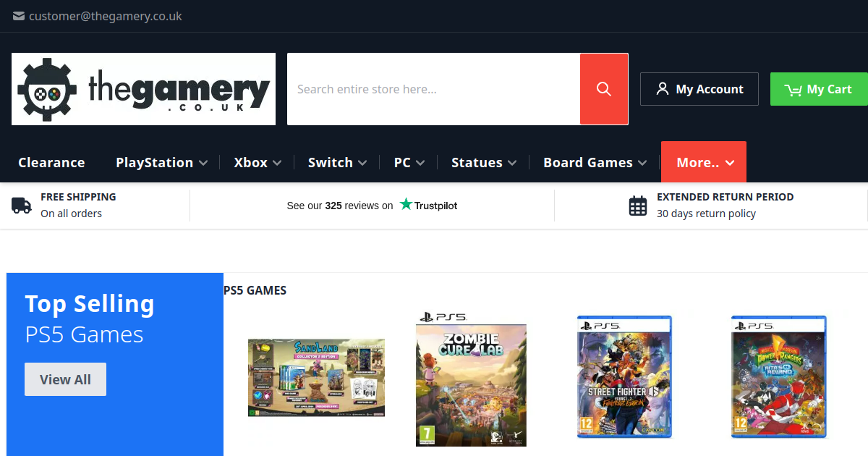Image resolution: width=868 pixels, height=456 pixels.
Task: Expand the Board Games menu chevron
Action: (642, 163)
